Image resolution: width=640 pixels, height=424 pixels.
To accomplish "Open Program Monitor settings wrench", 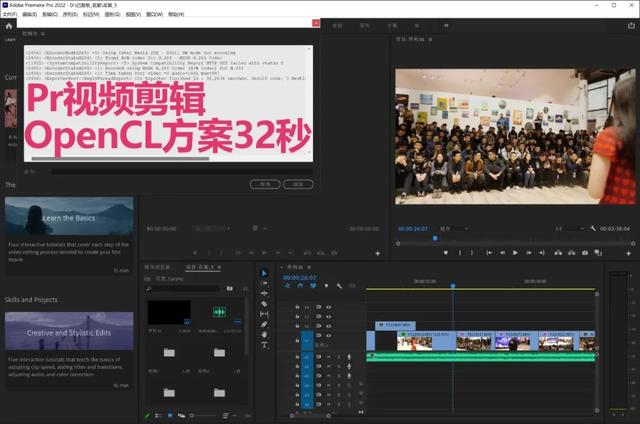I will (593, 229).
